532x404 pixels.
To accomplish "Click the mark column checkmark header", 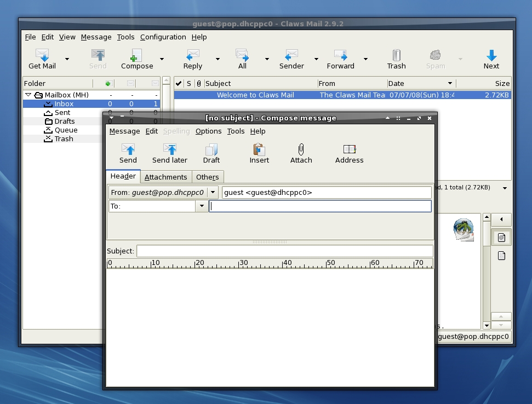I will click(179, 83).
